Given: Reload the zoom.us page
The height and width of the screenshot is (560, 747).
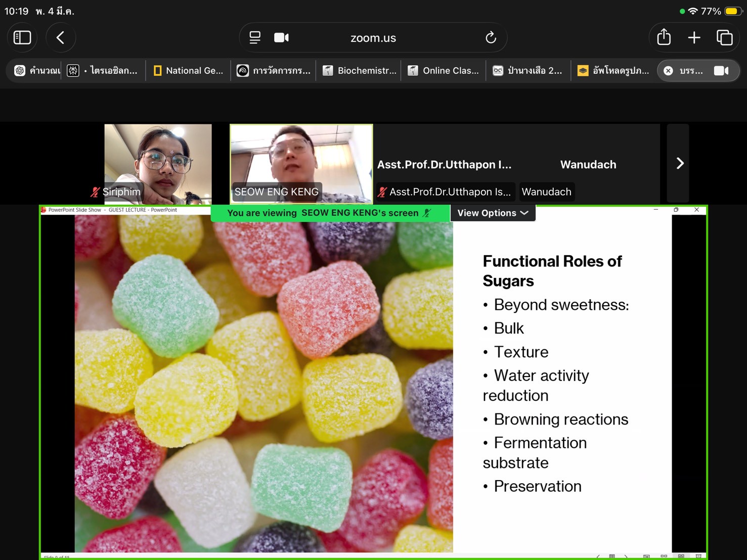Looking at the screenshot, I should pos(490,38).
